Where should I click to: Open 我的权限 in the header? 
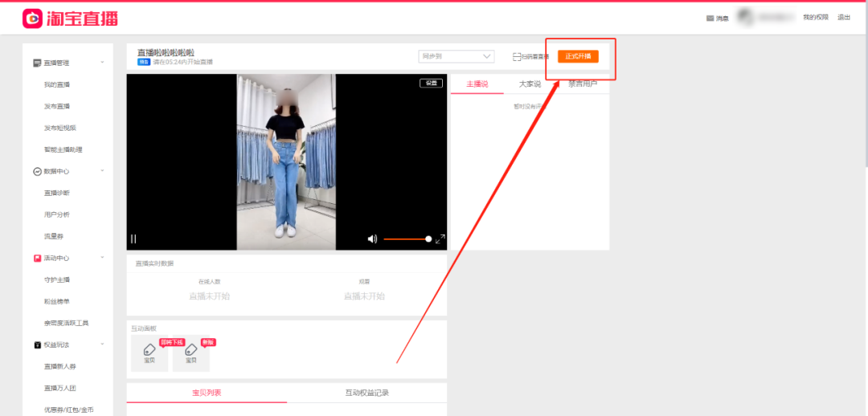pos(816,18)
